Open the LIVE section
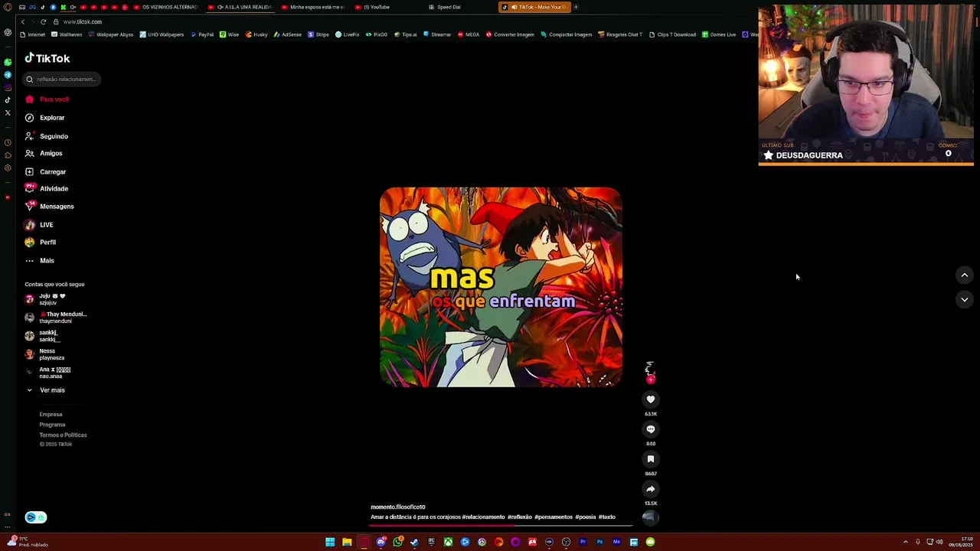980x551 pixels. (40, 225)
